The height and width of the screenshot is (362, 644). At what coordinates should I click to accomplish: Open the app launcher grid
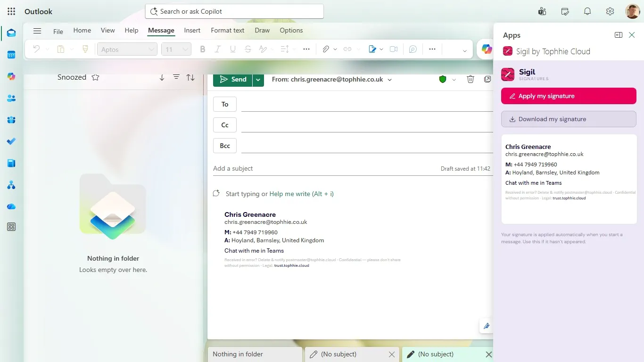(11, 11)
